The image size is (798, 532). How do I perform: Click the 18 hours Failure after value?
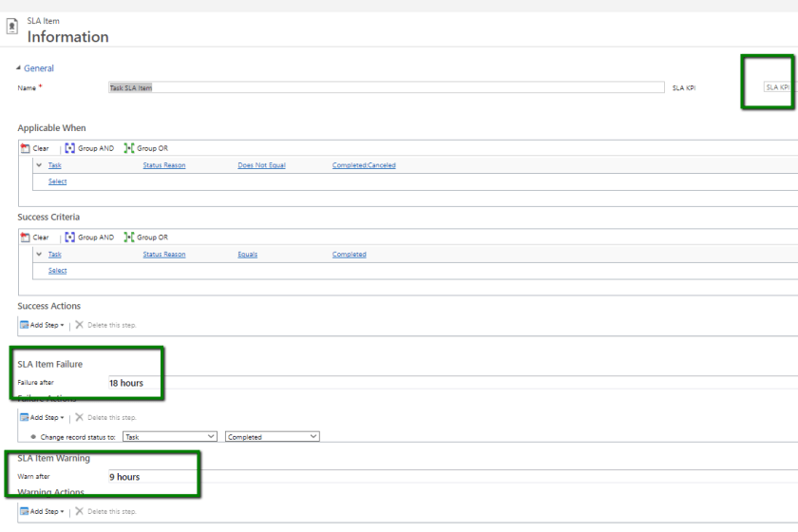point(126,383)
